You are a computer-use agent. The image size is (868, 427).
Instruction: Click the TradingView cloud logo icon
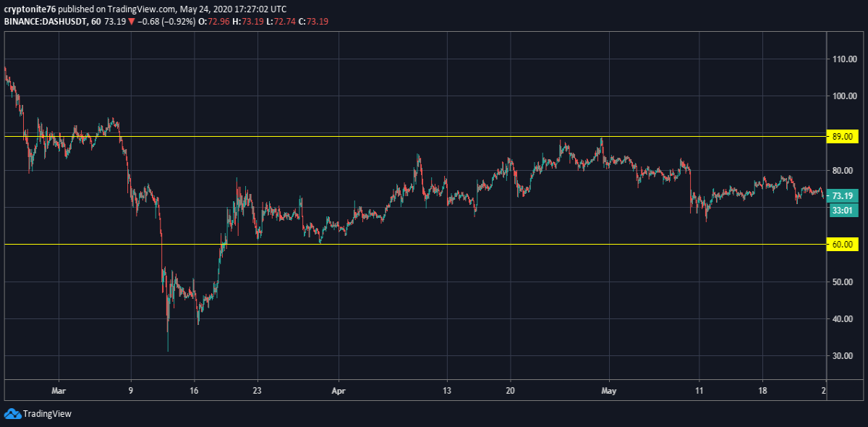point(12,414)
